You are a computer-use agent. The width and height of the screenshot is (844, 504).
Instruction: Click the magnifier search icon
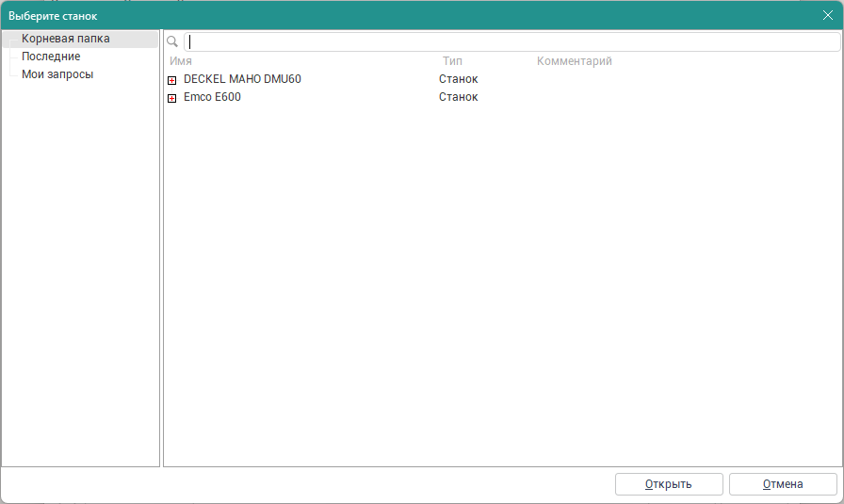(x=172, y=41)
